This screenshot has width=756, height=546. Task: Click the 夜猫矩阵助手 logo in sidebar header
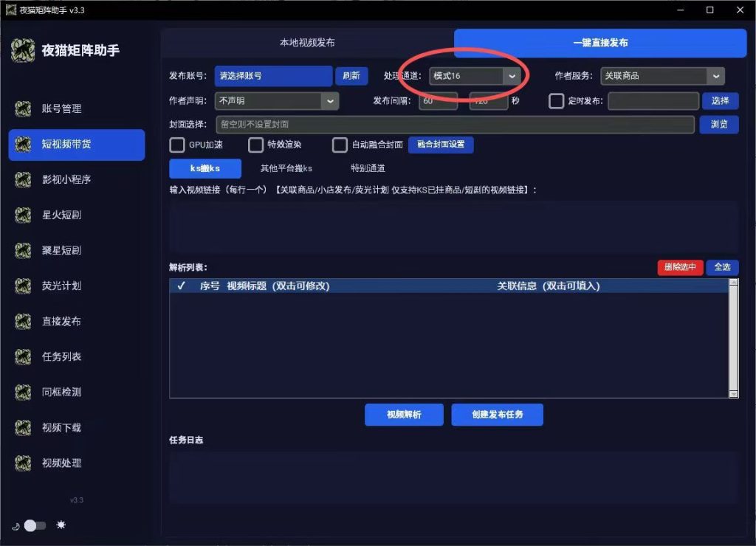pos(23,50)
